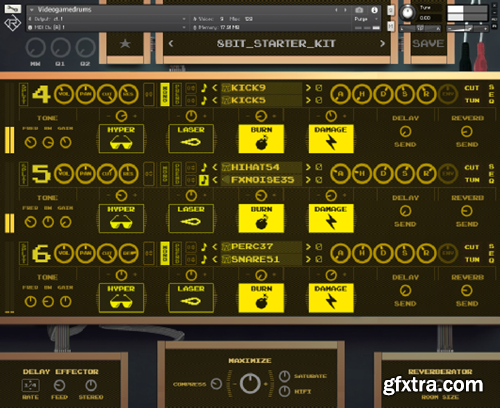Take a snapshot with the camera icon
The width and height of the screenshot is (500, 408).
359,10
